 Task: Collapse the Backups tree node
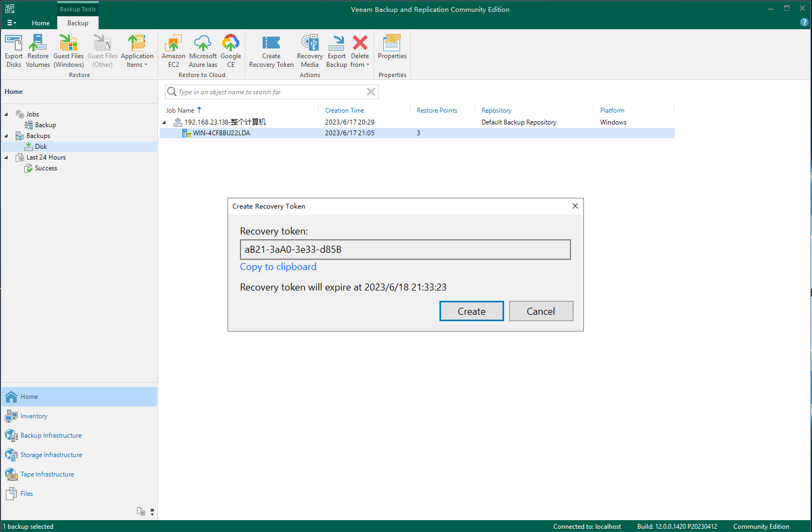pos(6,136)
